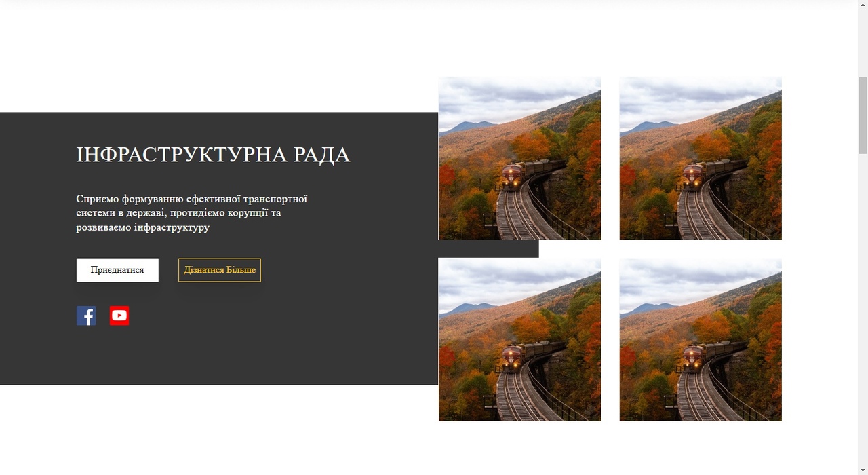
Task: Click the description paragraph starting with Сприємо
Action: [x=192, y=213]
